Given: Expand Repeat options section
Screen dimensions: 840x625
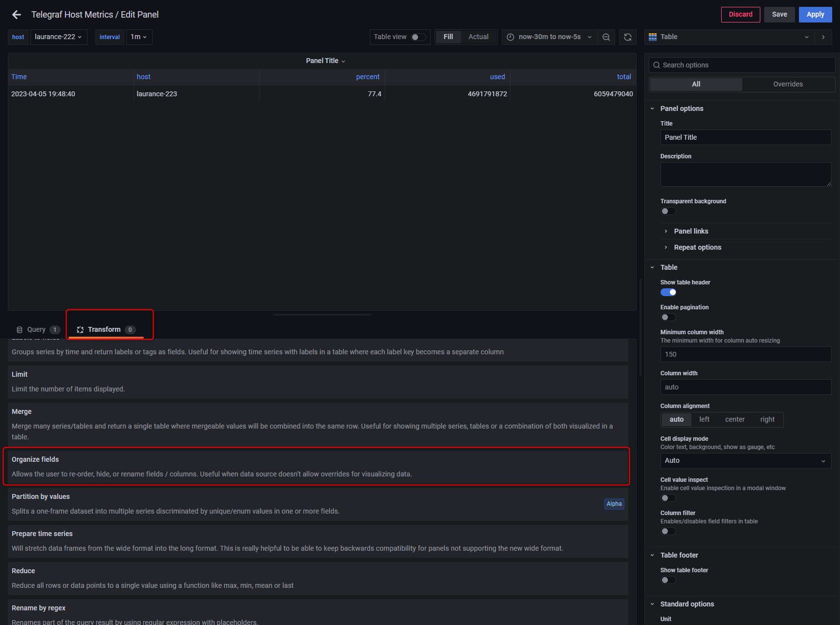Looking at the screenshot, I should [697, 247].
